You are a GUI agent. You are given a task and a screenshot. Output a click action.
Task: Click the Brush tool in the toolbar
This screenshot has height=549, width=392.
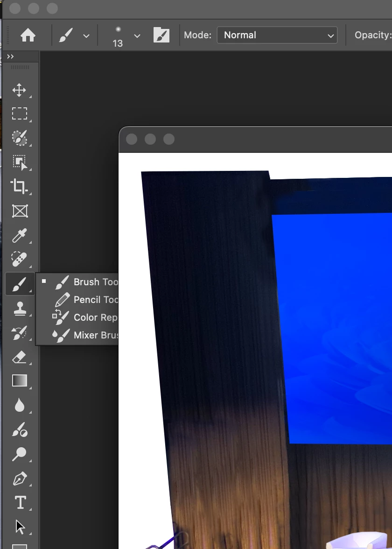point(20,284)
